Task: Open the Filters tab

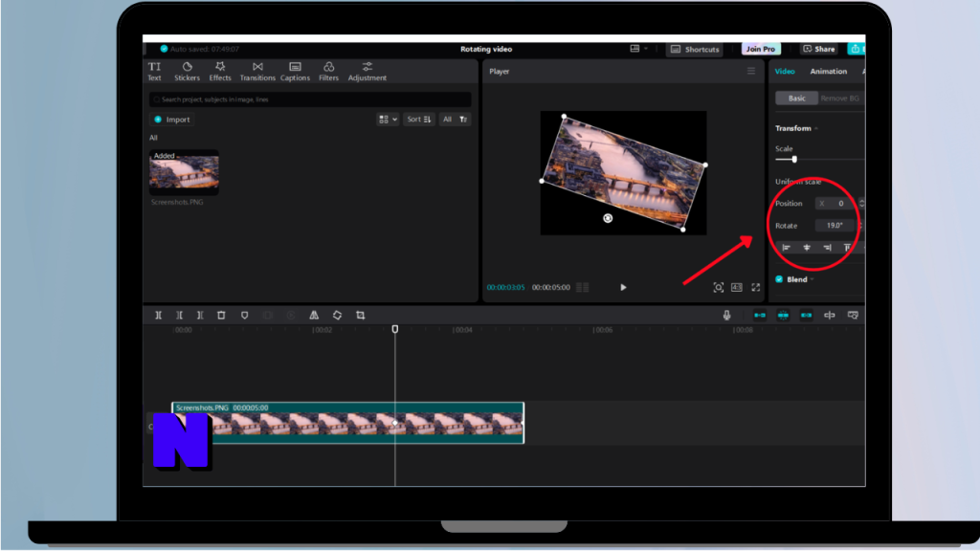Action: click(329, 71)
